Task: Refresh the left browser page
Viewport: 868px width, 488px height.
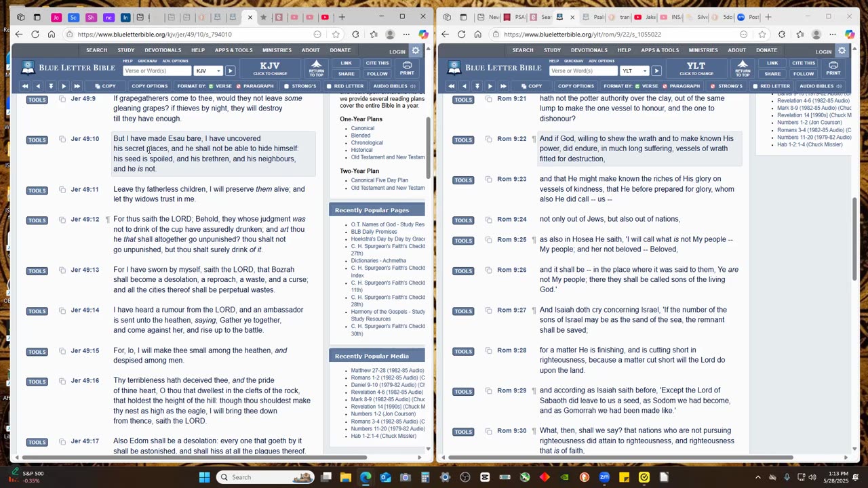Action: pos(35,34)
